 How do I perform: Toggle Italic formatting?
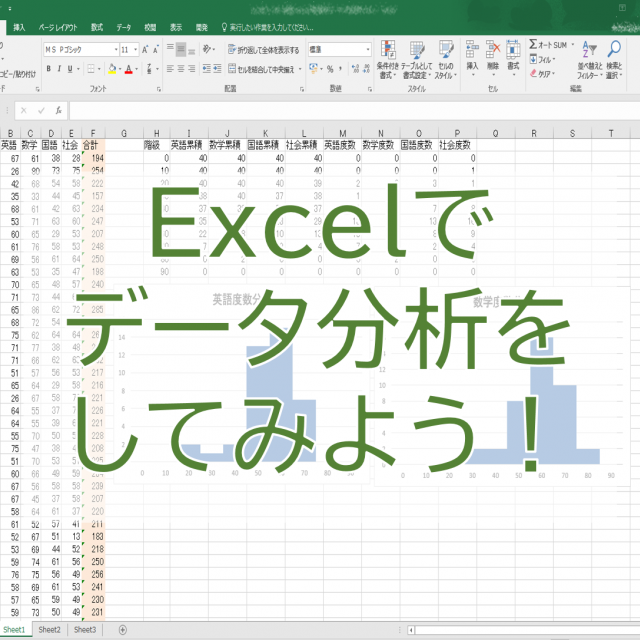click(x=59, y=69)
